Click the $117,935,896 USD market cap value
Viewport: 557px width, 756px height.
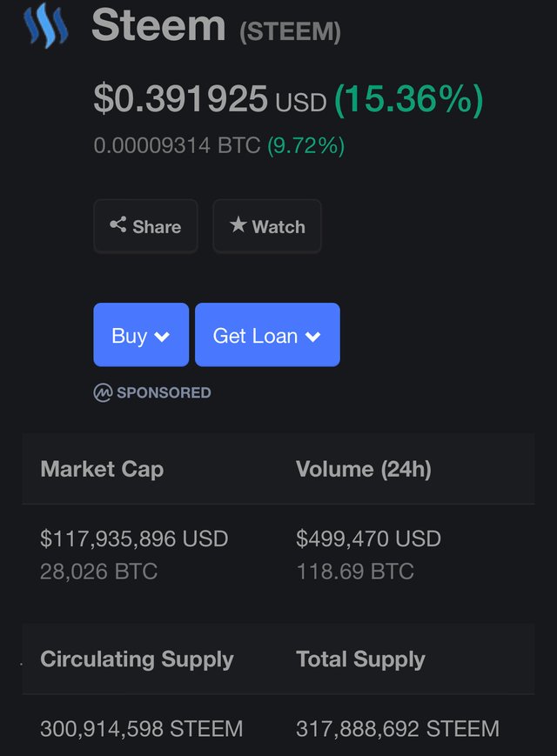pyautogui.click(x=134, y=539)
